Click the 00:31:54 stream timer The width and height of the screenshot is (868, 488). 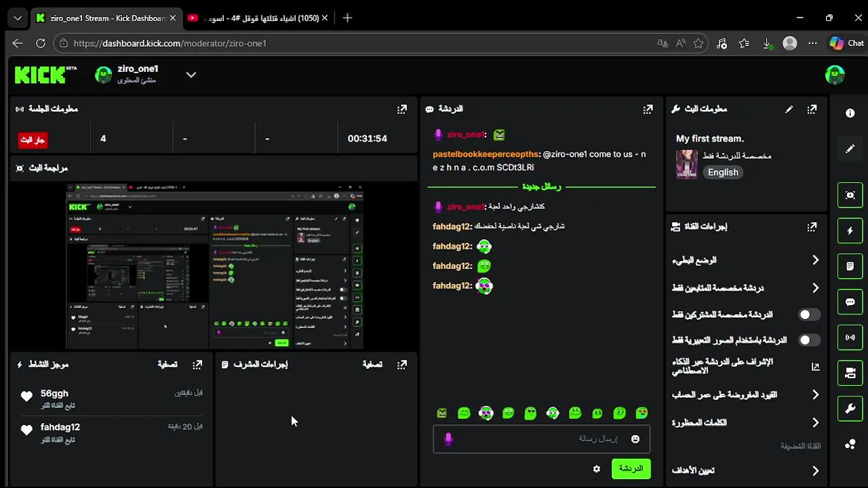[368, 138]
